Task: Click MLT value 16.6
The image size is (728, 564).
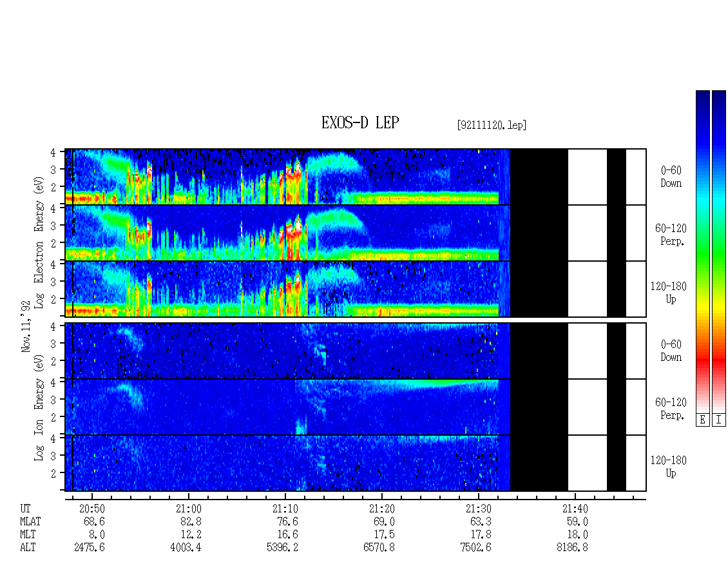Action: coord(287,535)
